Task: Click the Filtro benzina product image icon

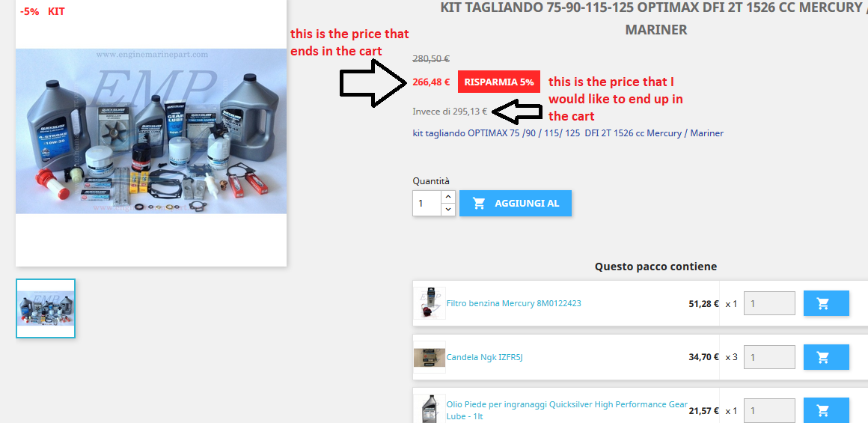Action: point(429,303)
